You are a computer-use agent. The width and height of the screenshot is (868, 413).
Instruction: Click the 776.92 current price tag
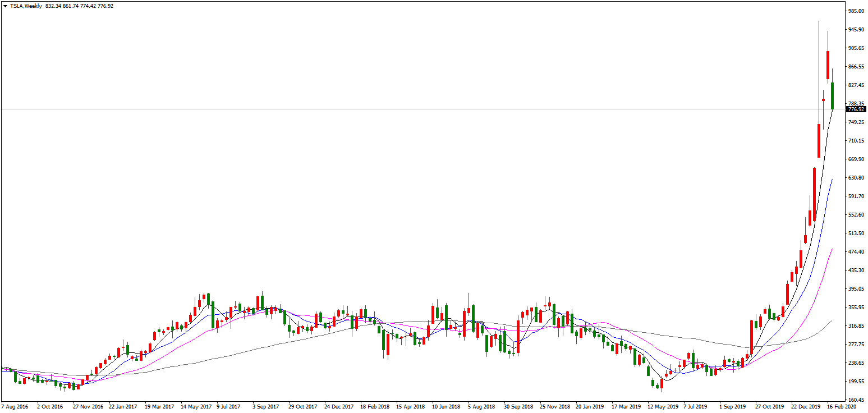click(855, 110)
